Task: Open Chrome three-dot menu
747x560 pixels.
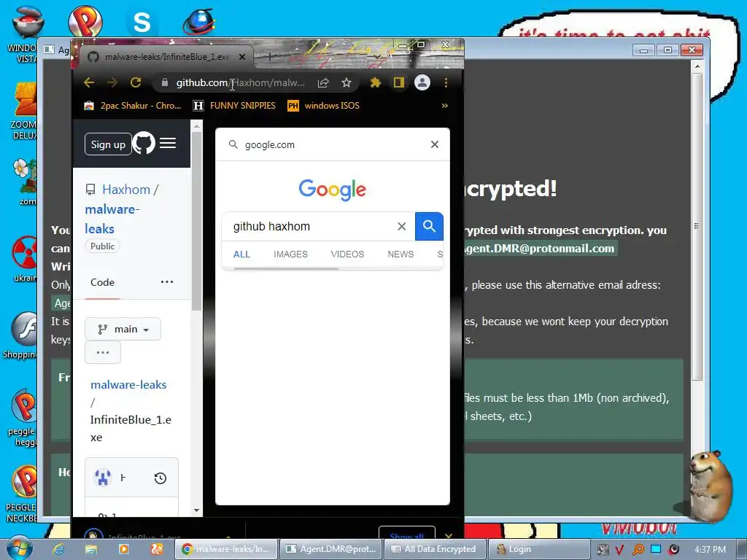Action: click(x=446, y=83)
